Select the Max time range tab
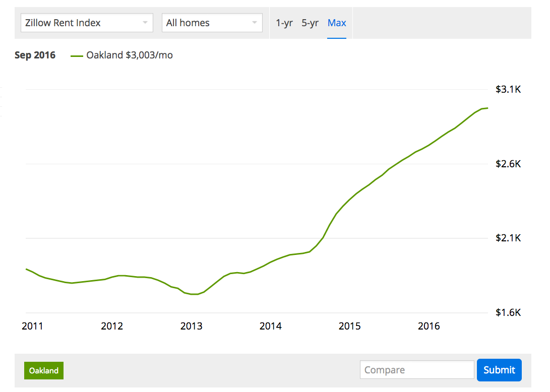Image resolution: width=550 pixels, height=392 pixels. pyautogui.click(x=337, y=23)
